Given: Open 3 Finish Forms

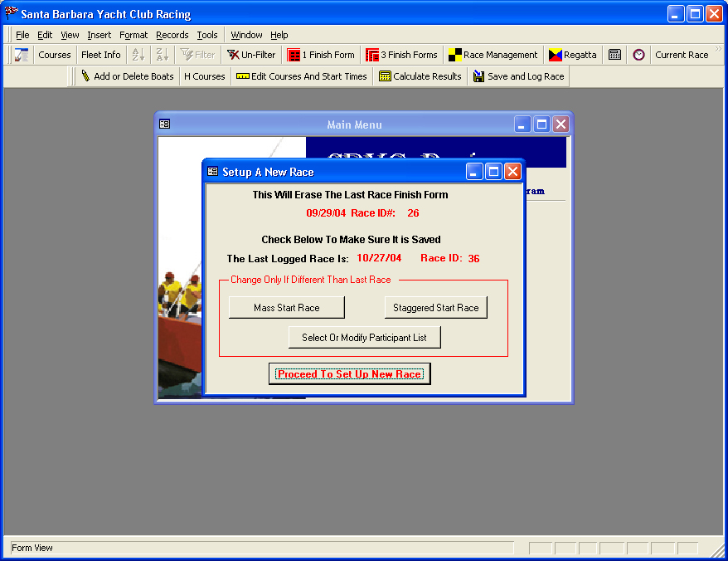Looking at the screenshot, I should point(401,55).
